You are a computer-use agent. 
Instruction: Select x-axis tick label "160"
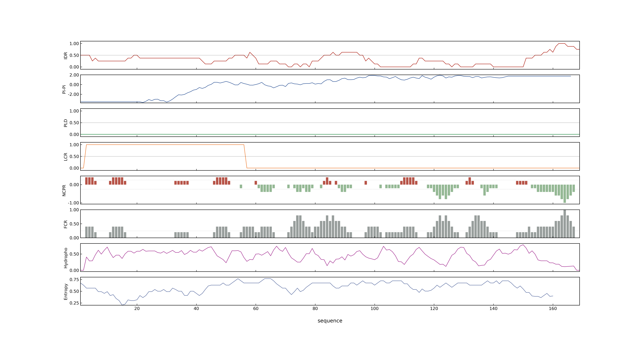553,309
